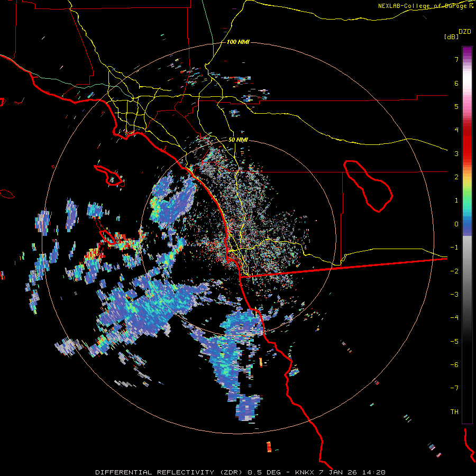Click the positive 4 scale label
The height and width of the screenshot is (476, 476).
(456, 130)
